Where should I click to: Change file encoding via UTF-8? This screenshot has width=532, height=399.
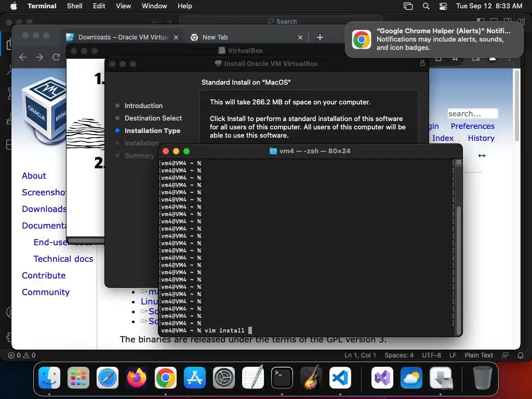pyautogui.click(x=431, y=355)
